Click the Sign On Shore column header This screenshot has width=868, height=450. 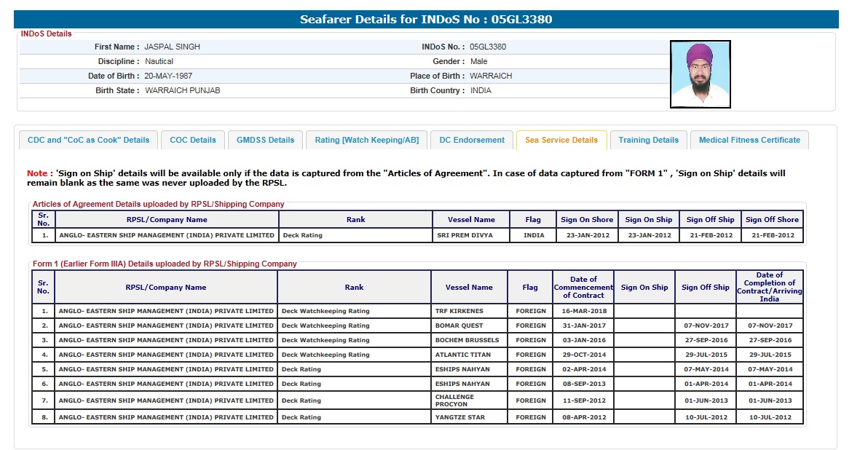coord(587,219)
